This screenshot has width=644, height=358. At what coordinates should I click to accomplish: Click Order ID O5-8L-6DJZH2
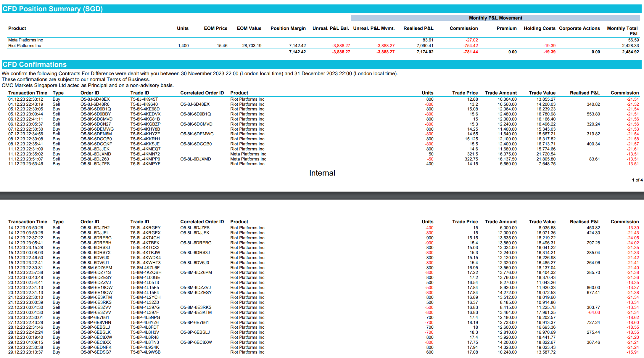pyautogui.click(x=95, y=228)
